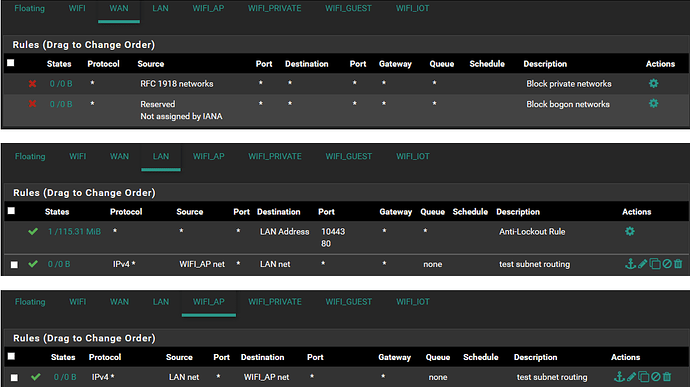Delete the WIFI_AP net to LAN net rule
The image size is (690, 387).
(x=678, y=264)
